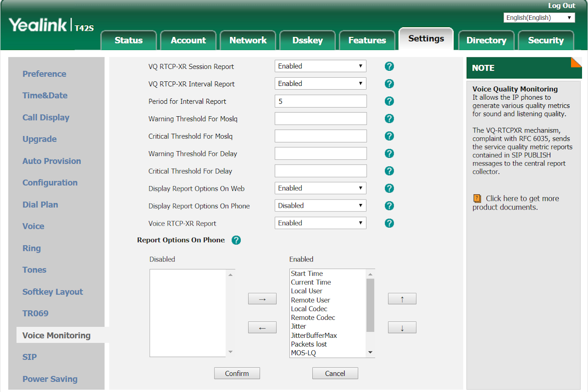
Task: Click the Log Out link
Action: 561,6
